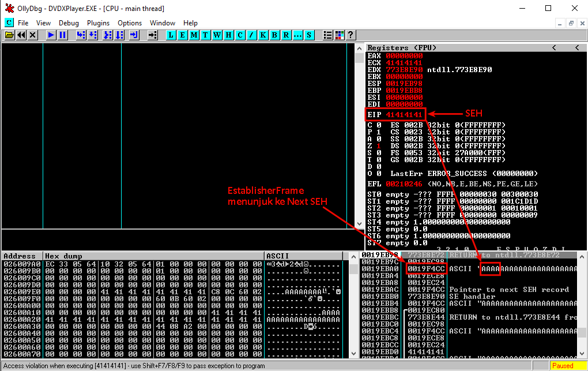
Task: Open the Plugins menu
Action: click(98, 23)
